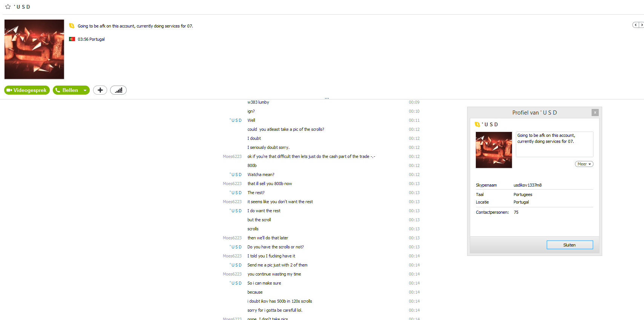644x320 pixels.
Task: Click the message 'Watcha mean?'
Action: pyautogui.click(x=261, y=175)
